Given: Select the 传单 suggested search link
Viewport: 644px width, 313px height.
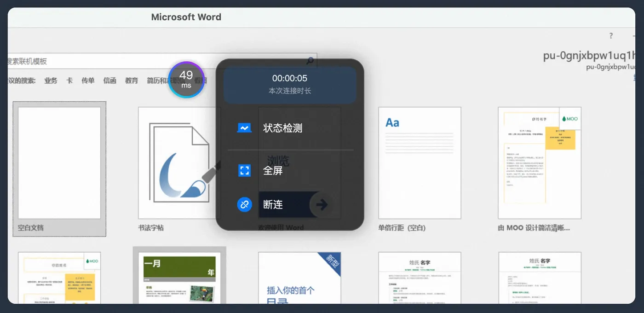Looking at the screenshot, I should [x=88, y=81].
